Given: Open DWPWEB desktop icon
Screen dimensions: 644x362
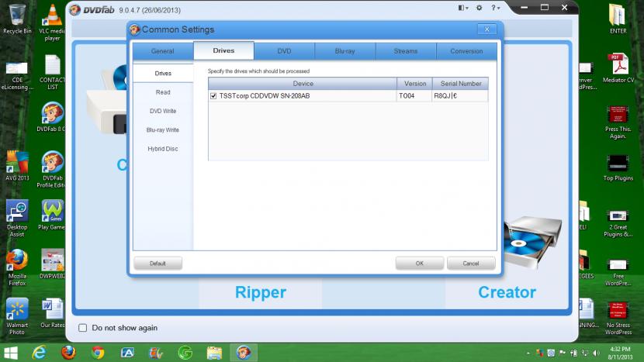Looking at the screenshot, I should pyautogui.click(x=52, y=264).
